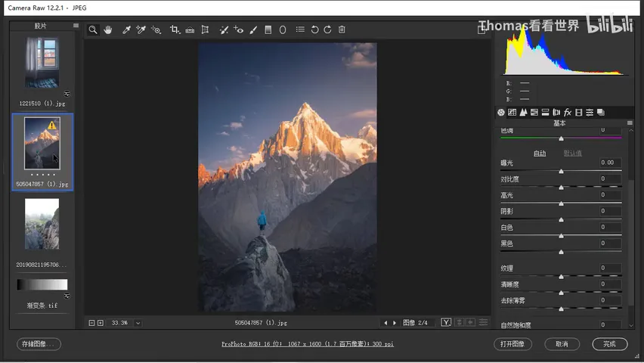This screenshot has width=644, height=363.
Task: Click the 完成 done button
Action: coord(609,344)
